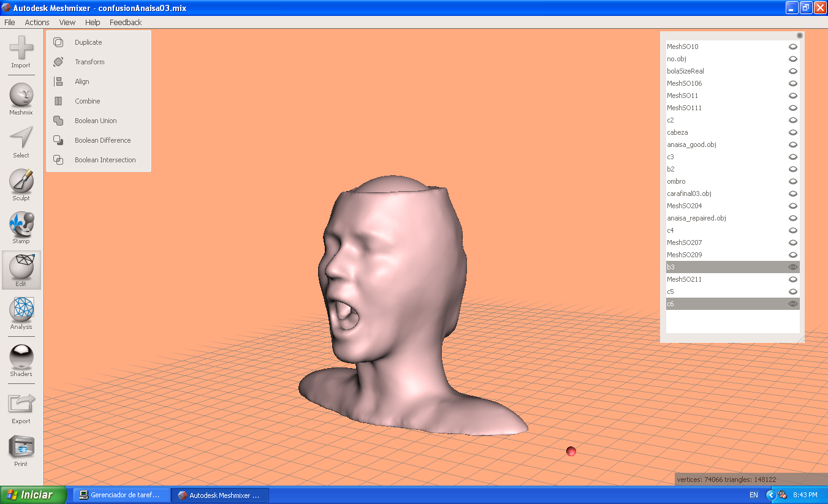Click the 8:43 PM clock
828x504 pixels.
click(x=805, y=495)
